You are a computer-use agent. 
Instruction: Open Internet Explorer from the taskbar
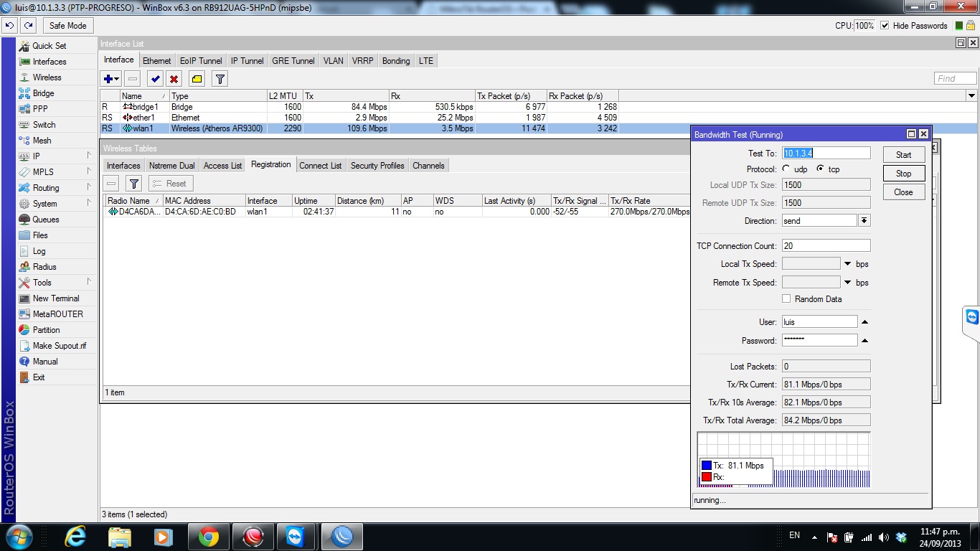(x=75, y=537)
